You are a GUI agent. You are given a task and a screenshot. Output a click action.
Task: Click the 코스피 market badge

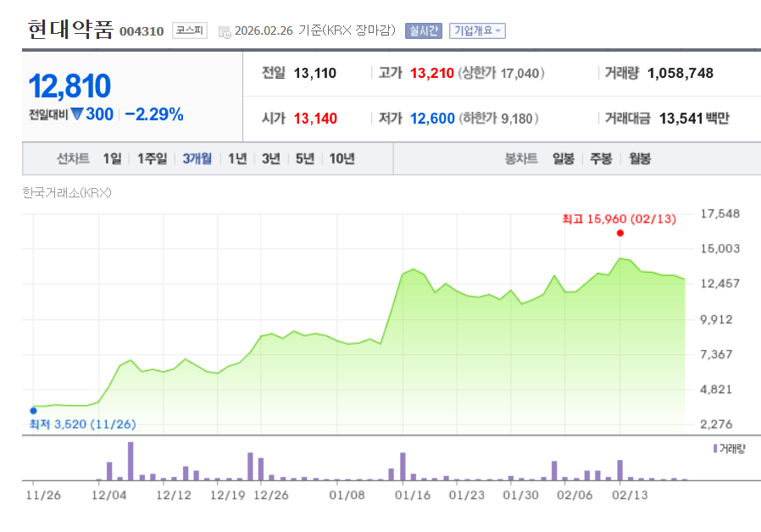189,30
